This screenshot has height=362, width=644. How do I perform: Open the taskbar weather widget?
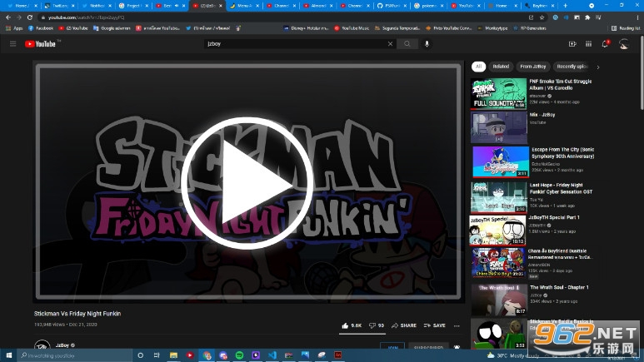(513, 355)
